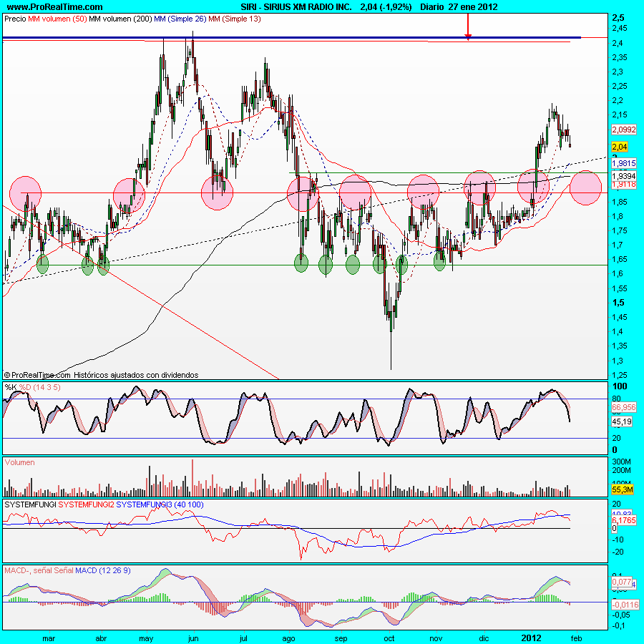
Task: Click the MM volumen (50) legend entry
Action: click(57, 19)
